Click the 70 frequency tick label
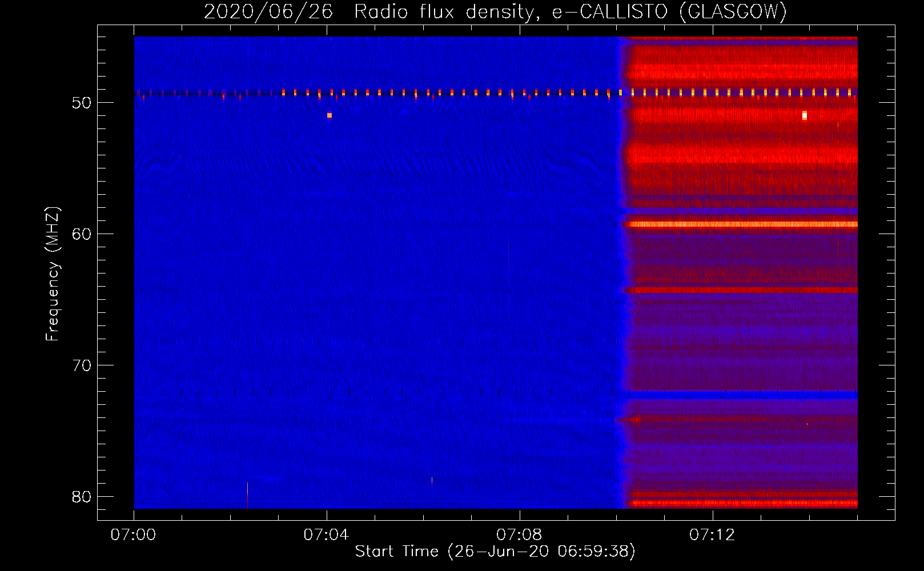 tap(82, 365)
